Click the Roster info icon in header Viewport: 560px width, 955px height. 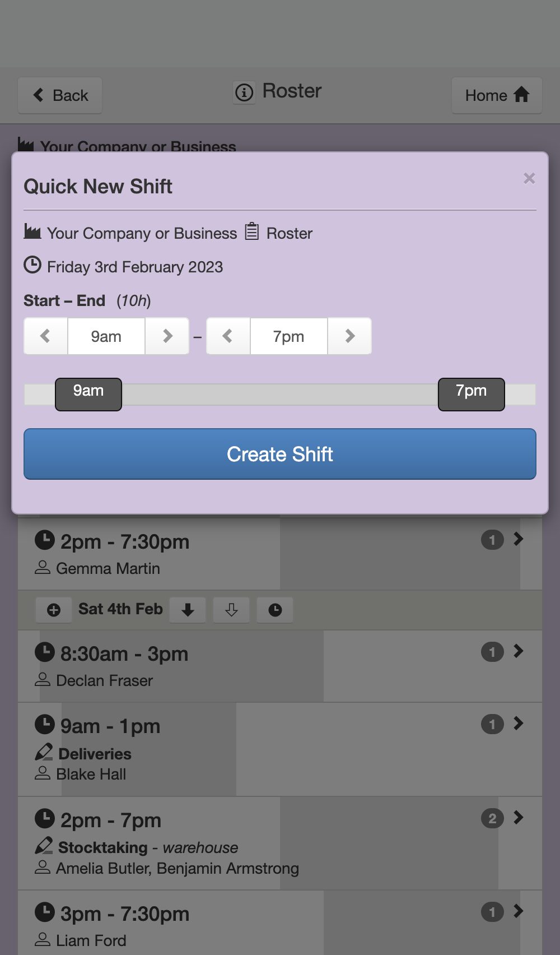[x=244, y=92]
